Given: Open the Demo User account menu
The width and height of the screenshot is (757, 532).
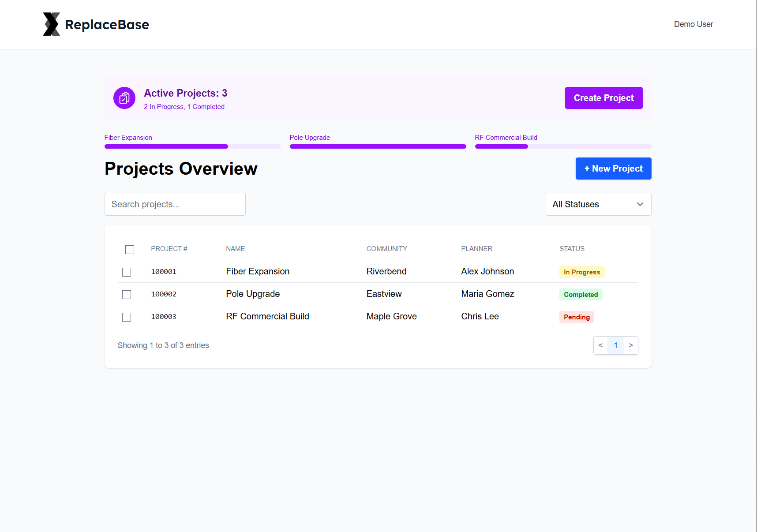Looking at the screenshot, I should (693, 24).
